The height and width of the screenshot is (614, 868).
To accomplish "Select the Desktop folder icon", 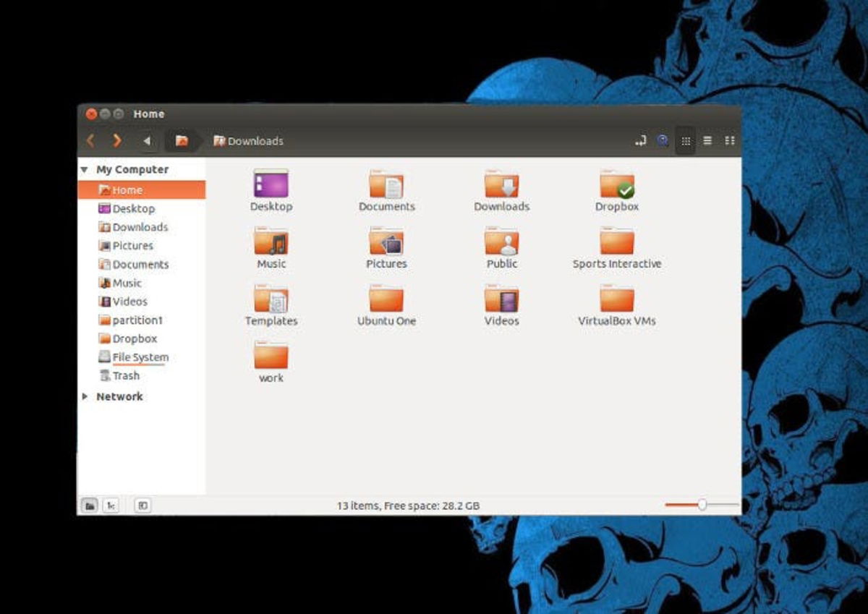I will [271, 184].
